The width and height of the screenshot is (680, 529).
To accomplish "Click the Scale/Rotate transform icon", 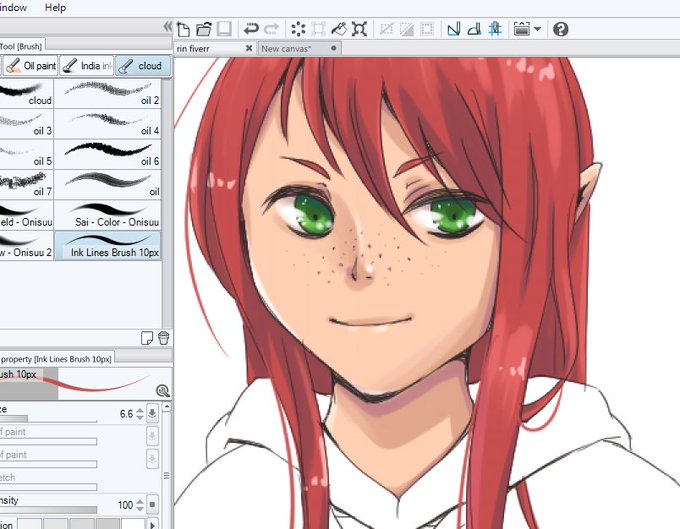I will 319,29.
